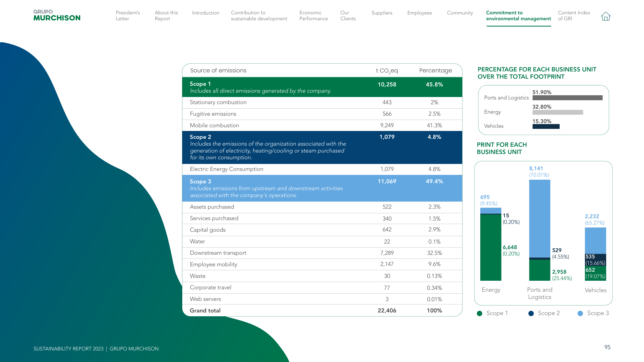The width and height of the screenshot is (644, 362).
Task: Select the Stationary combustion row
Action: pyautogui.click(x=322, y=102)
